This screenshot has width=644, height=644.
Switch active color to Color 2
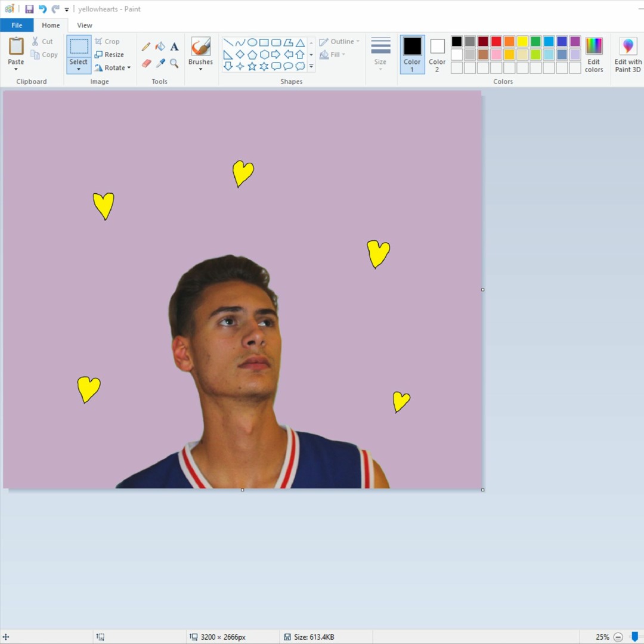(x=437, y=54)
